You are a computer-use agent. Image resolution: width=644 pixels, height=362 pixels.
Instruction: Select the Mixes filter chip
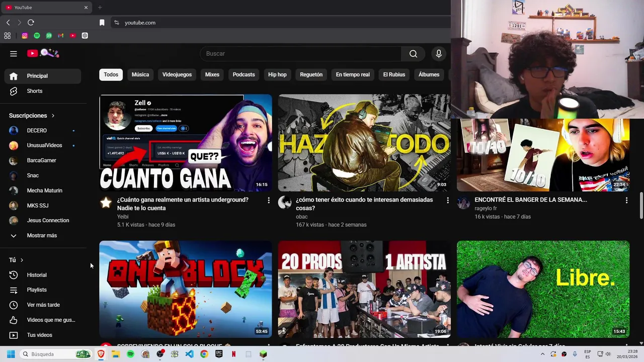pos(212,74)
